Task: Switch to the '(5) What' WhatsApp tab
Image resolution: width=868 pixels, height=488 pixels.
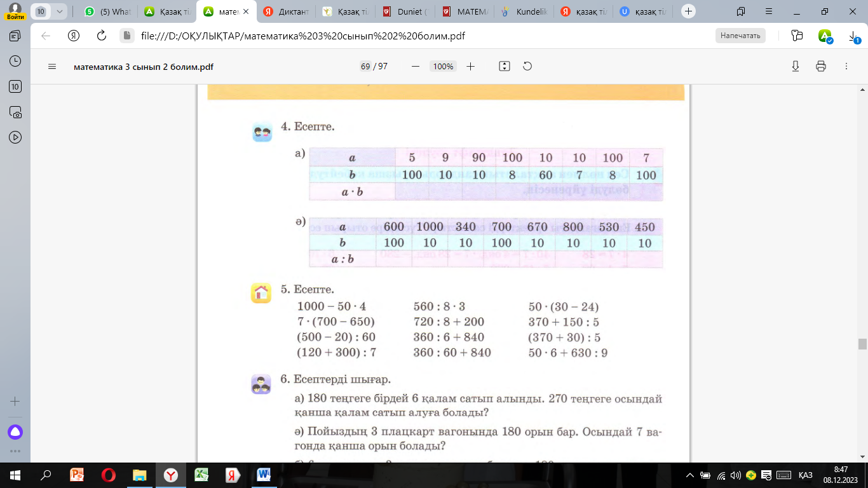Action: (x=108, y=11)
